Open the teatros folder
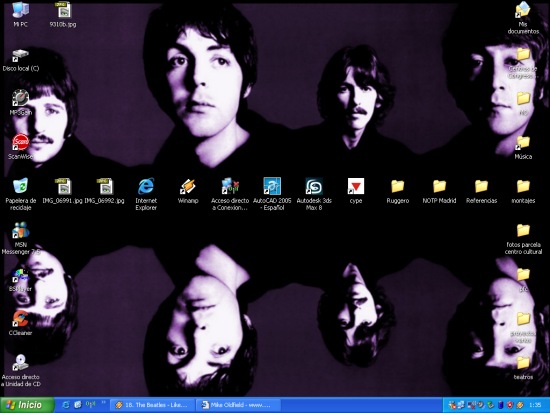Screen dimensions: 550x413 pos(523,368)
